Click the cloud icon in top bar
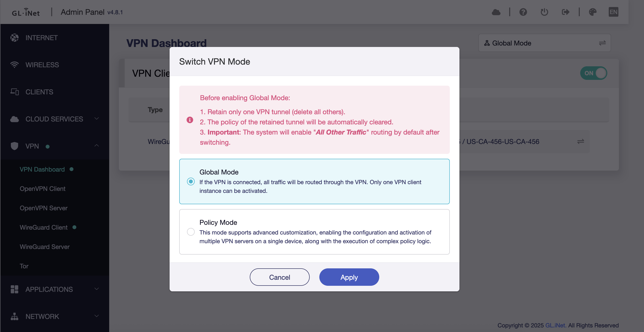 496,12
